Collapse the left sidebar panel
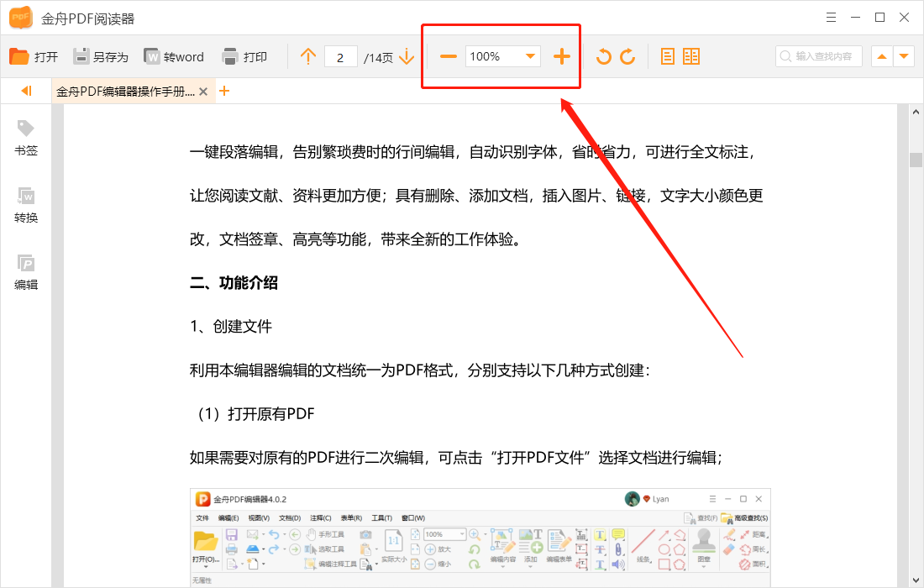Viewport: 924px width, 588px height. point(26,91)
